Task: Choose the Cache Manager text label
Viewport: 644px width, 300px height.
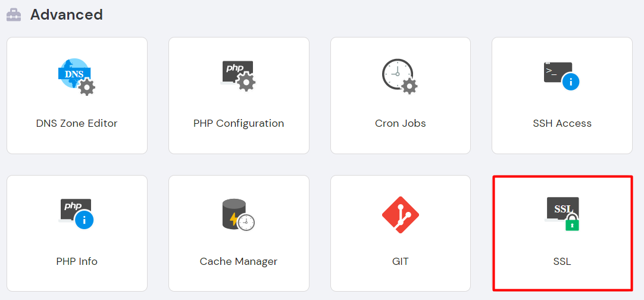Action: [239, 261]
